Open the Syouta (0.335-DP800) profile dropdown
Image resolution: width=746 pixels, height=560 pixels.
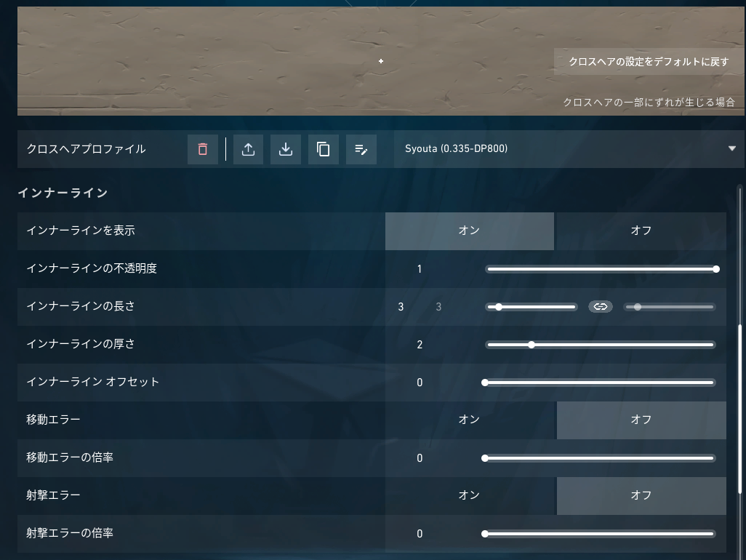(570, 149)
